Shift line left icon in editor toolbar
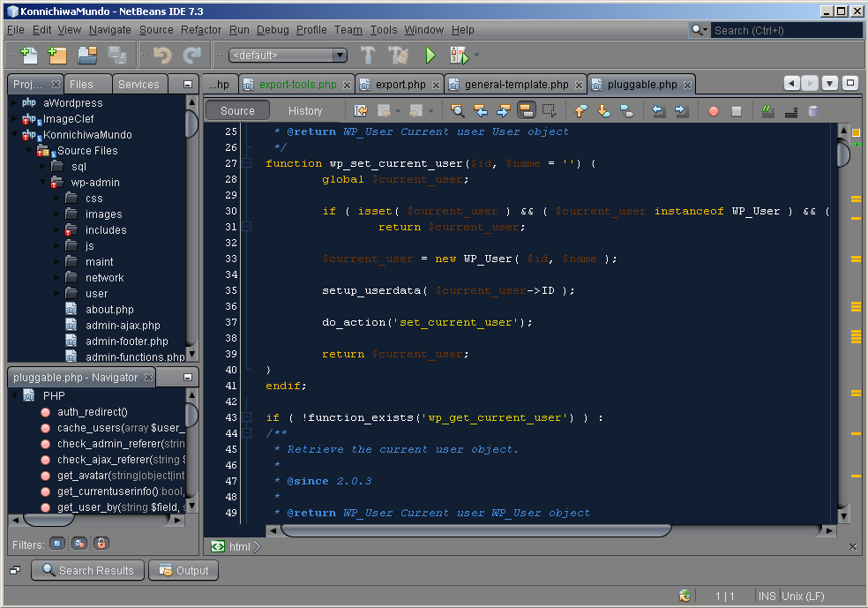Image resolution: width=868 pixels, height=608 pixels. 658,111
